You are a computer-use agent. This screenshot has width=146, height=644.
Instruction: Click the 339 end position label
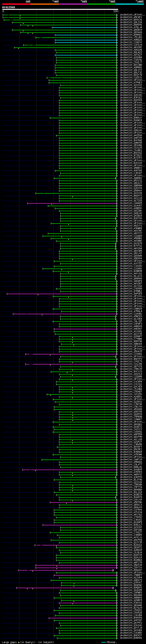pyautogui.click(x=115, y=11)
